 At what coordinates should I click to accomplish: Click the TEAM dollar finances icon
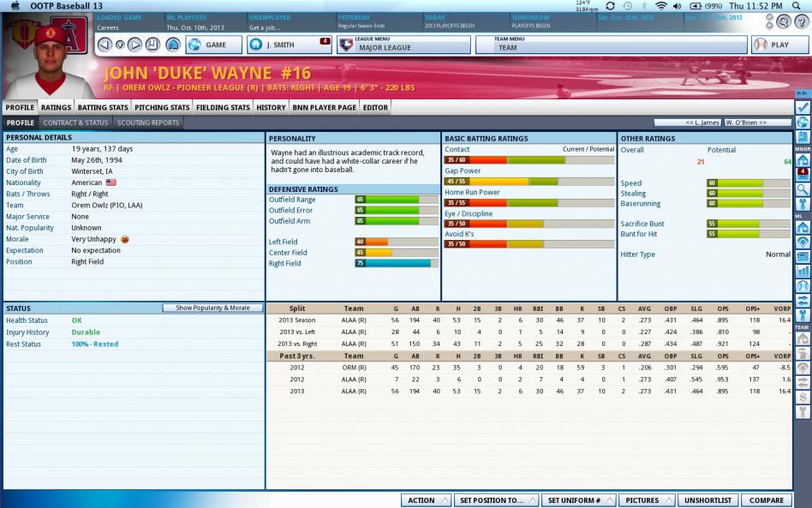pyautogui.click(x=803, y=397)
